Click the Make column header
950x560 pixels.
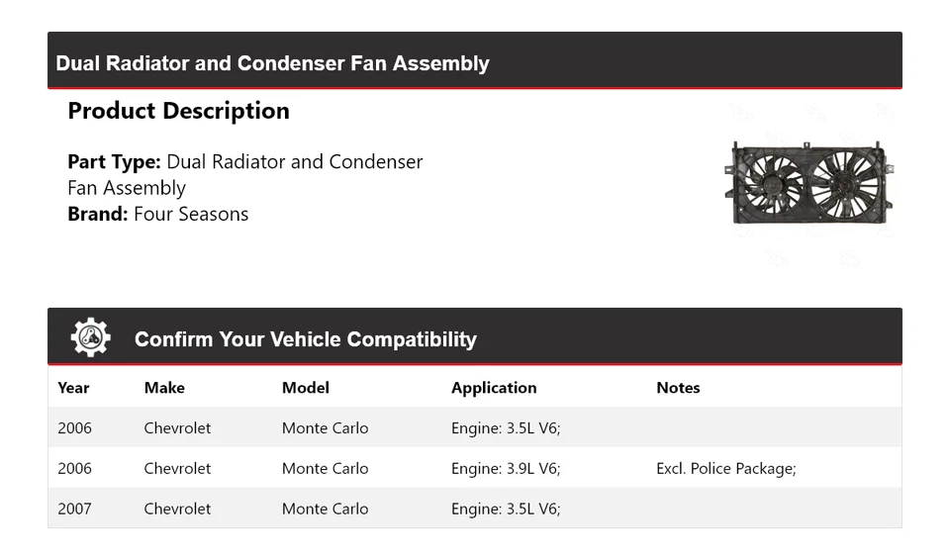tap(164, 388)
